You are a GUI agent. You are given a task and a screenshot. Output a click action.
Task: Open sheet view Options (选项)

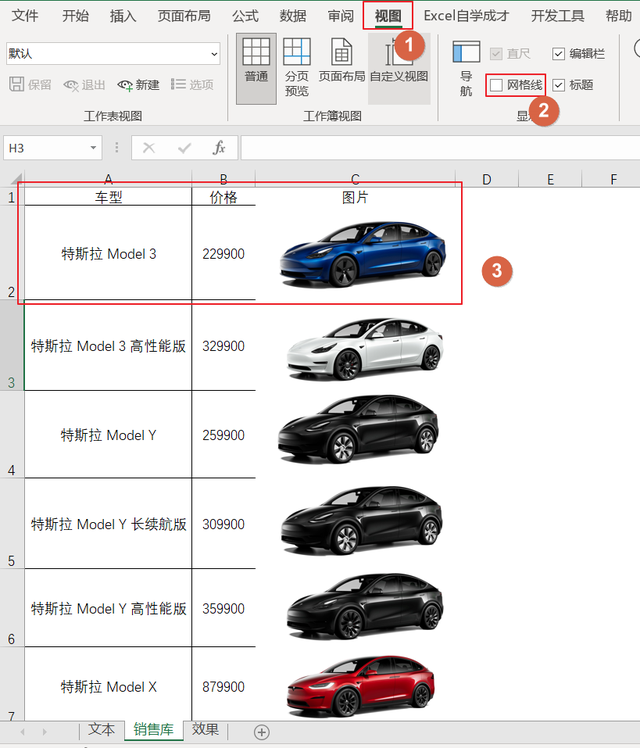192,84
